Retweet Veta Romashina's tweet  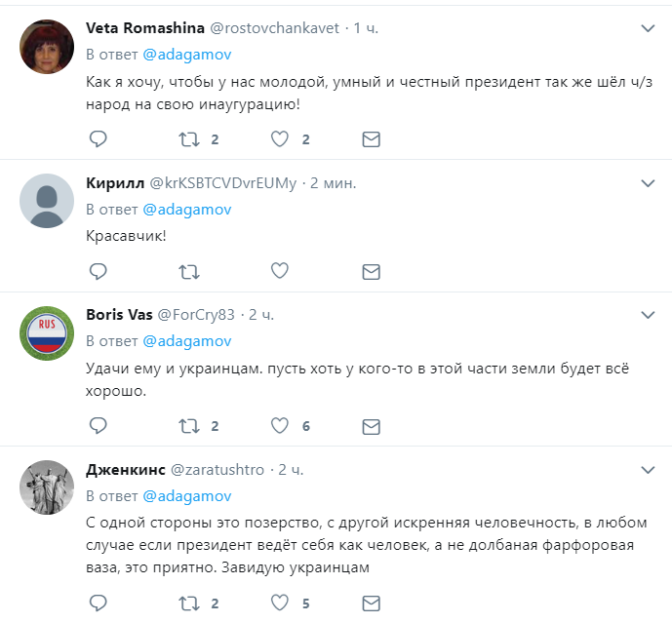[x=189, y=139]
